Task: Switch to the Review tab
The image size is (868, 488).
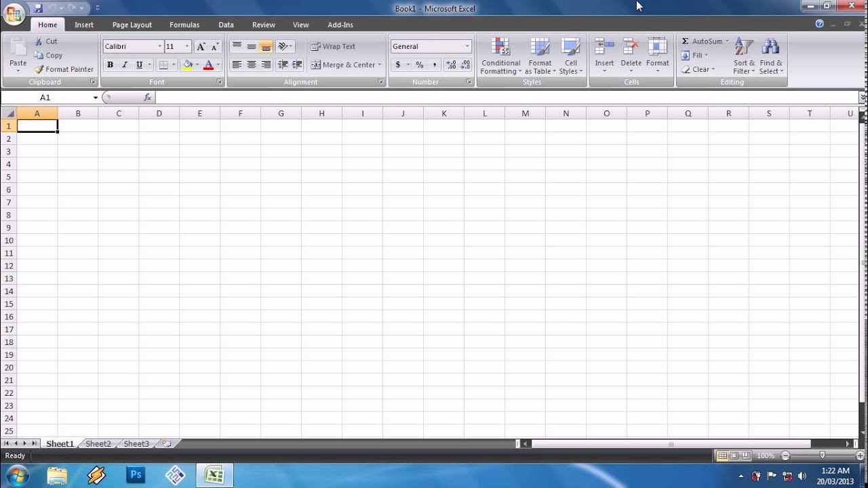Action: tap(264, 24)
